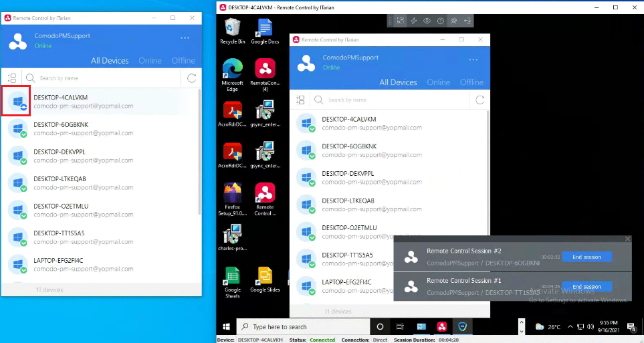644x343 pixels.
Task: Click the left window's device list scrollbar
Action: pyautogui.click(x=199, y=152)
